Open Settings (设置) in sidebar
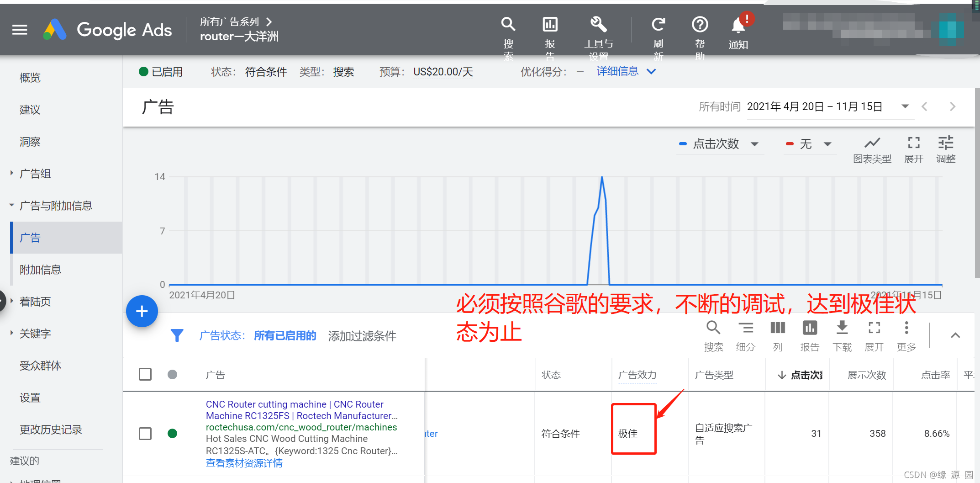 [x=30, y=398]
